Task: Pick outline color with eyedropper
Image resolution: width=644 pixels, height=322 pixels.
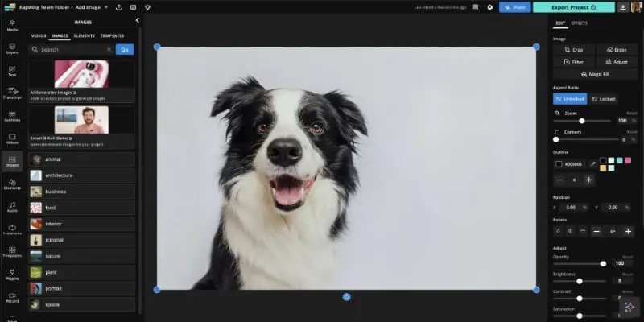Action: click(x=592, y=164)
